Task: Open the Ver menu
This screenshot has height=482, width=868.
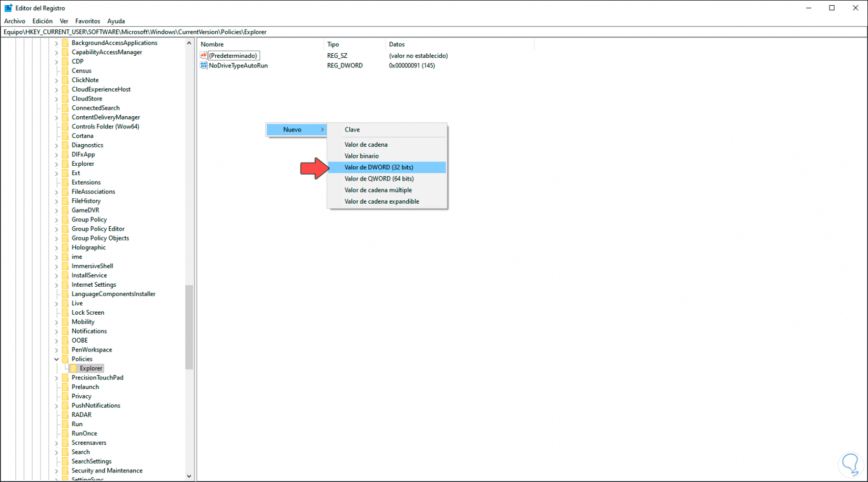Action: point(64,21)
